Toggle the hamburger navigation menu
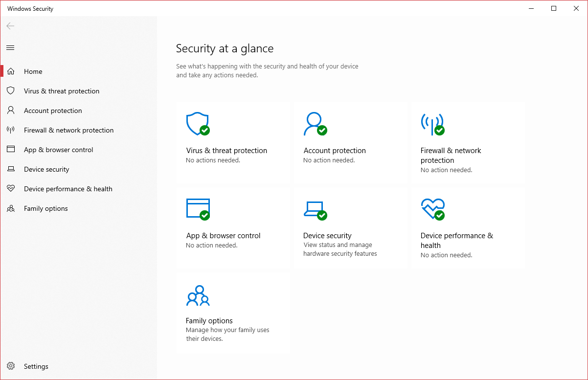 [x=10, y=47]
